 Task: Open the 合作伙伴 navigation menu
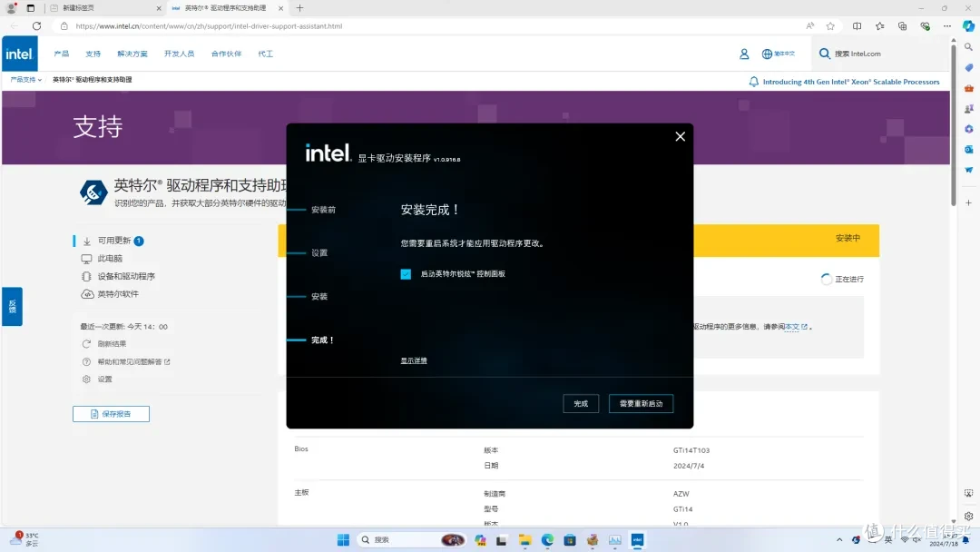point(226,54)
